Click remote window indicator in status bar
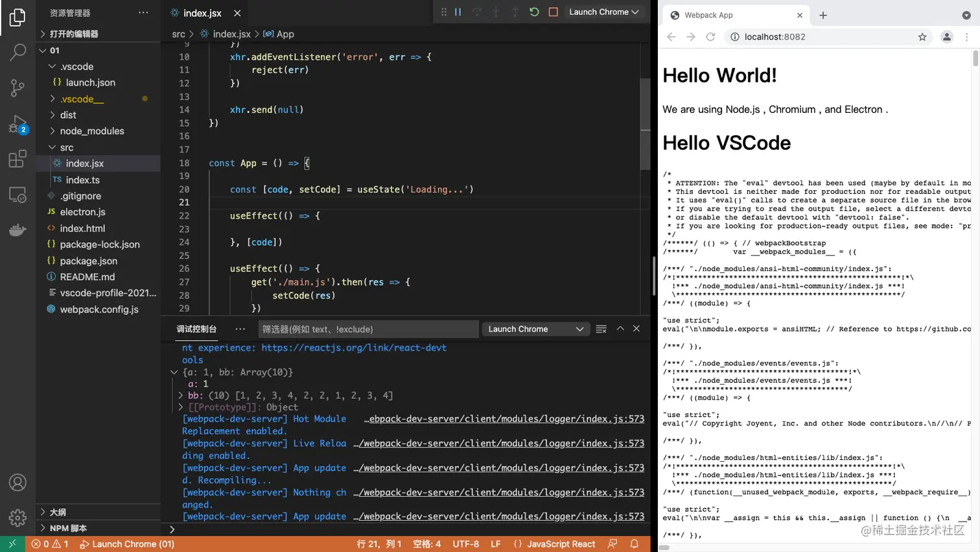 point(12,544)
